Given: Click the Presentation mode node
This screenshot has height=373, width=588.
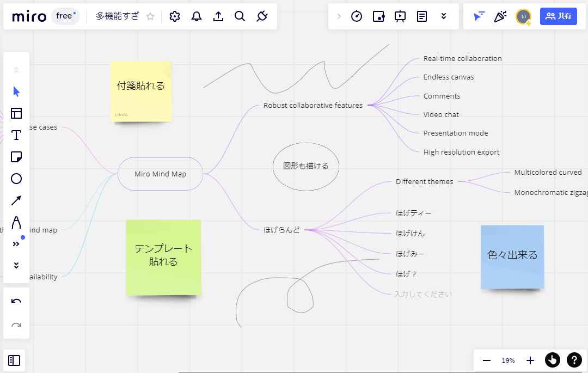Looking at the screenshot, I should coord(456,133).
